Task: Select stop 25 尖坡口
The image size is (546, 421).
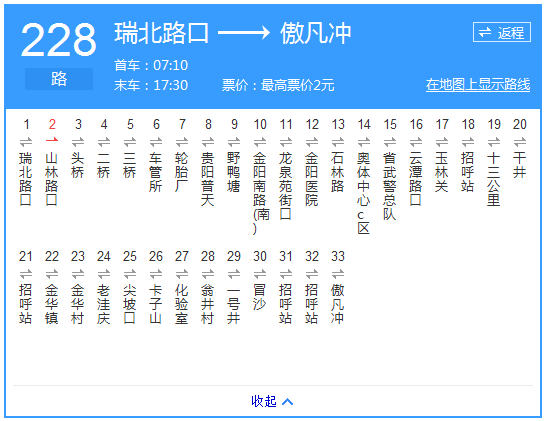Action: (x=130, y=304)
